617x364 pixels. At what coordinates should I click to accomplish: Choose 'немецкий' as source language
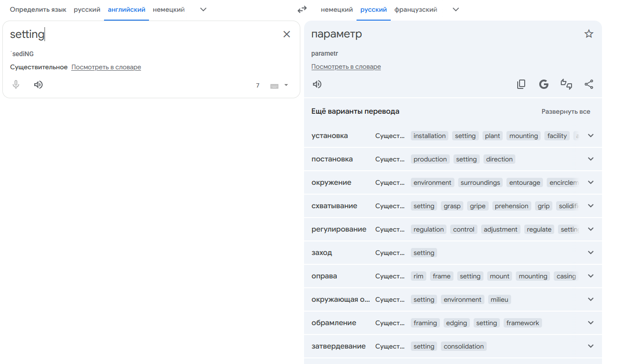click(x=169, y=9)
